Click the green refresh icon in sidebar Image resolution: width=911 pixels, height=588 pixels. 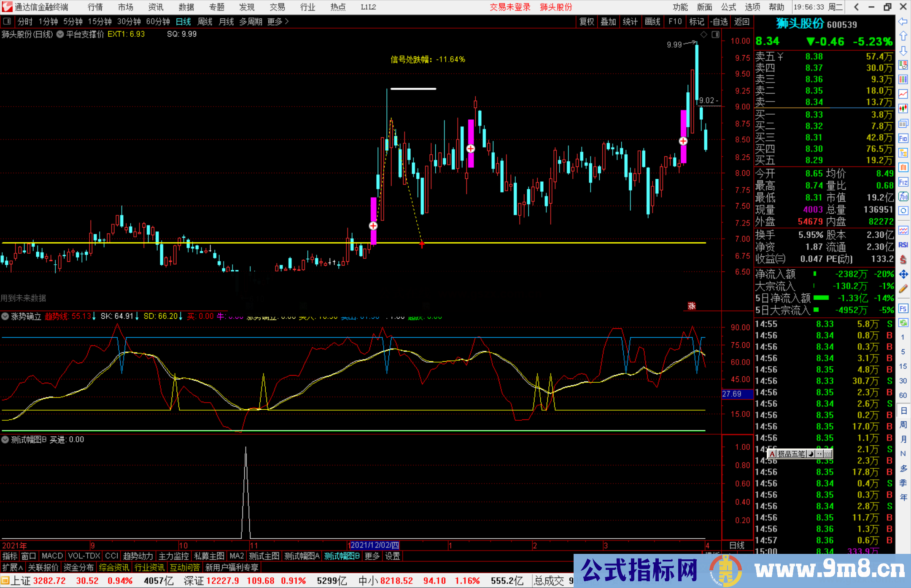(x=903, y=323)
